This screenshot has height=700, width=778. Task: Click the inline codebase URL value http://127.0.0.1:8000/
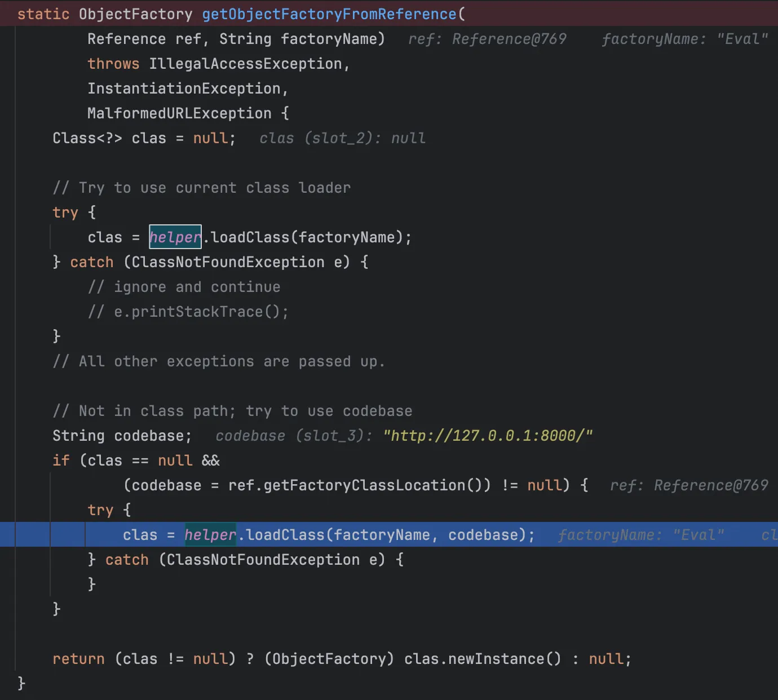pos(488,436)
